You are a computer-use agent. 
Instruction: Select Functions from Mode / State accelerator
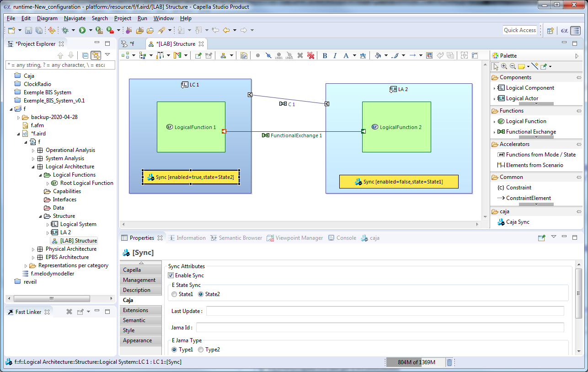536,155
